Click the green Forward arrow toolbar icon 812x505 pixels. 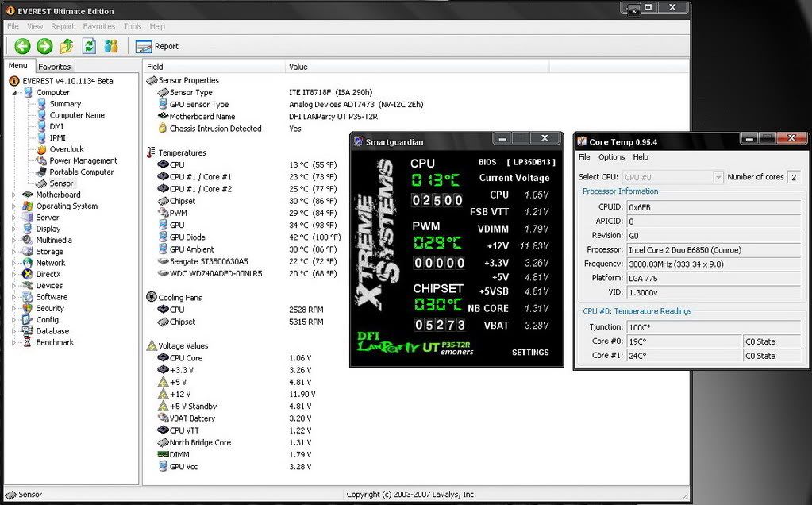pyautogui.click(x=44, y=46)
